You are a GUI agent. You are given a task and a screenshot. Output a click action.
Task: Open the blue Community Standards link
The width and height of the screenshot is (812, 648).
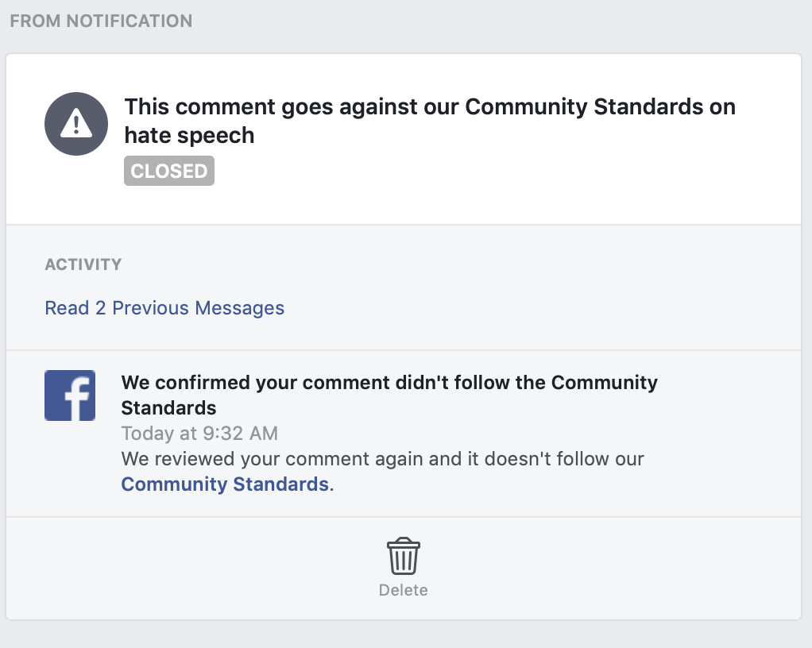point(225,484)
